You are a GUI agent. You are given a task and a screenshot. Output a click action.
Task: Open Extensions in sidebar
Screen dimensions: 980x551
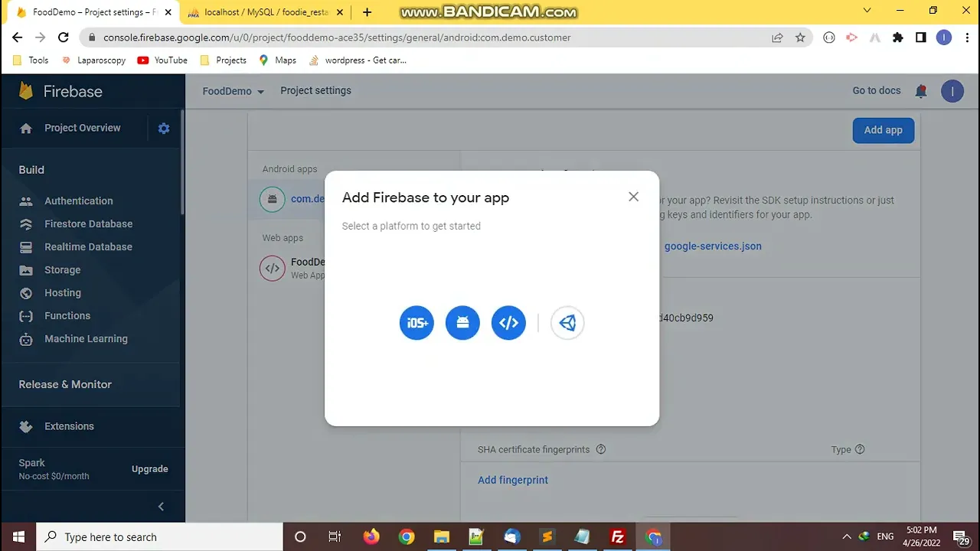(69, 426)
